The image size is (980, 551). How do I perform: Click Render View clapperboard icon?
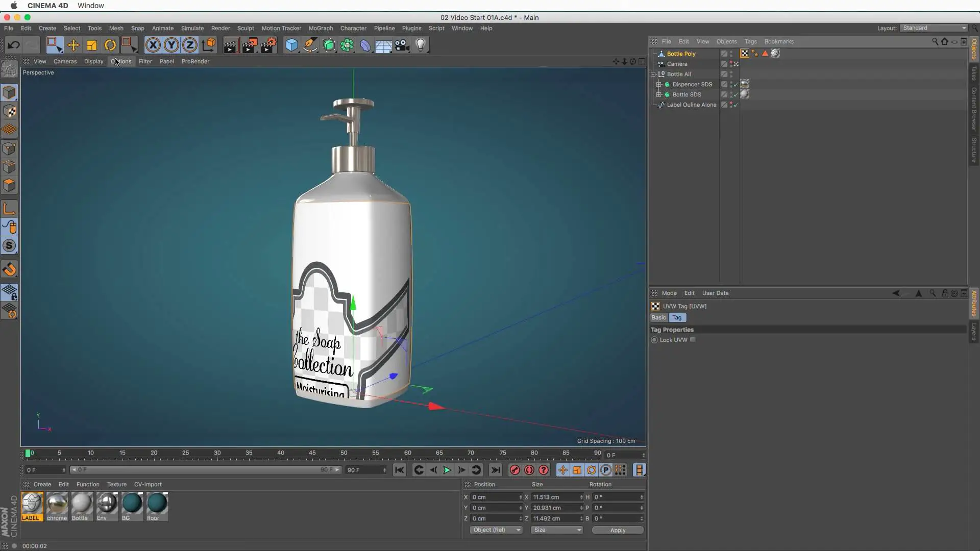(231, 45)
